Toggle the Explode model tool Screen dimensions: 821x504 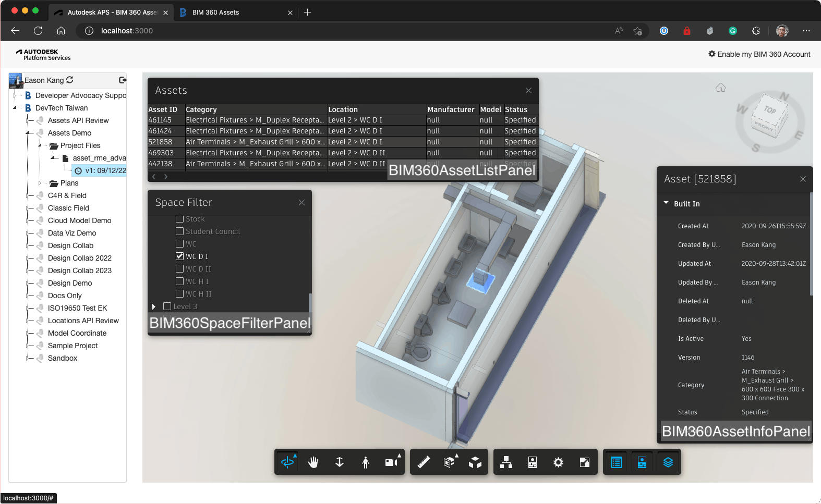click(x=475, y=462)
